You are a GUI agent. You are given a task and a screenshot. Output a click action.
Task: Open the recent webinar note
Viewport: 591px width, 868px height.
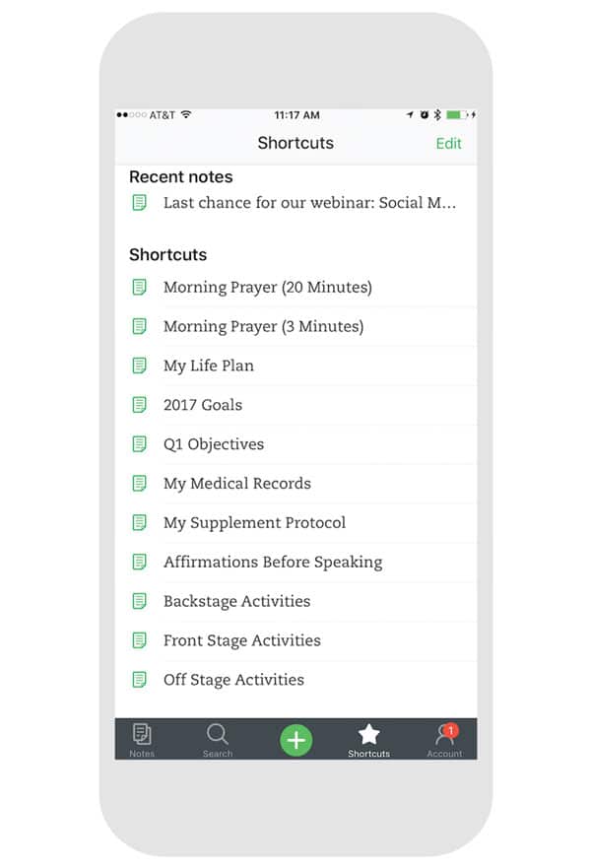pos(309,203)
